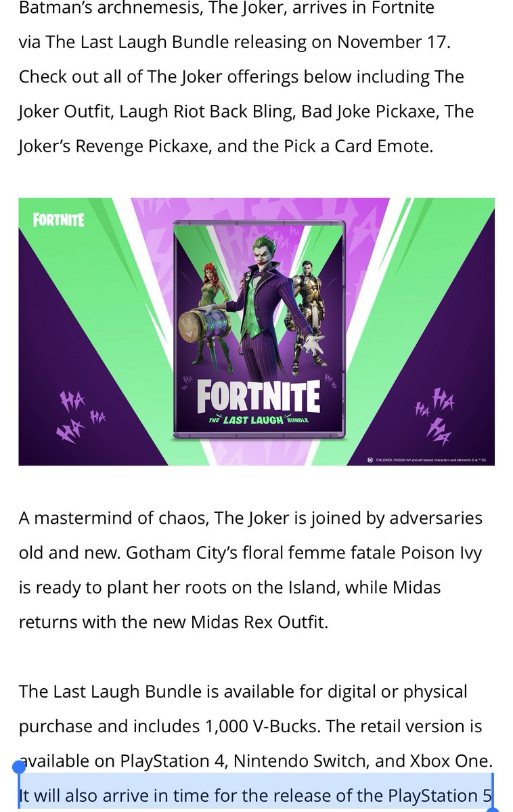Click the large FORTNITE title on the box cover

tap(258, 397)
